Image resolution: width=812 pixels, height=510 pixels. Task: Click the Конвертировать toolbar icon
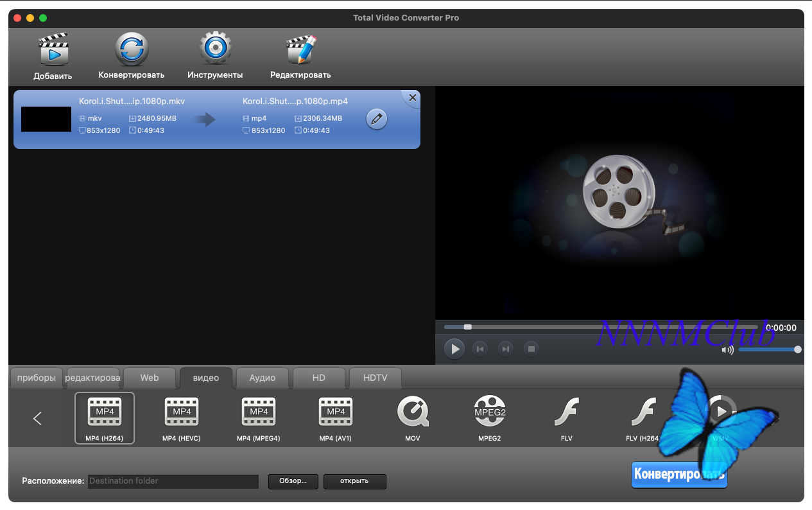[x=132, y=50]
